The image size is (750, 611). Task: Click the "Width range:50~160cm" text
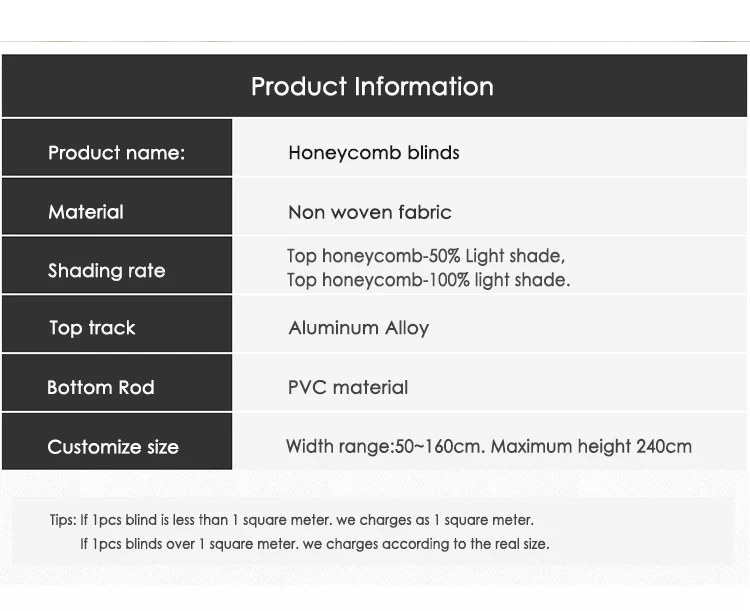point(385,446)
